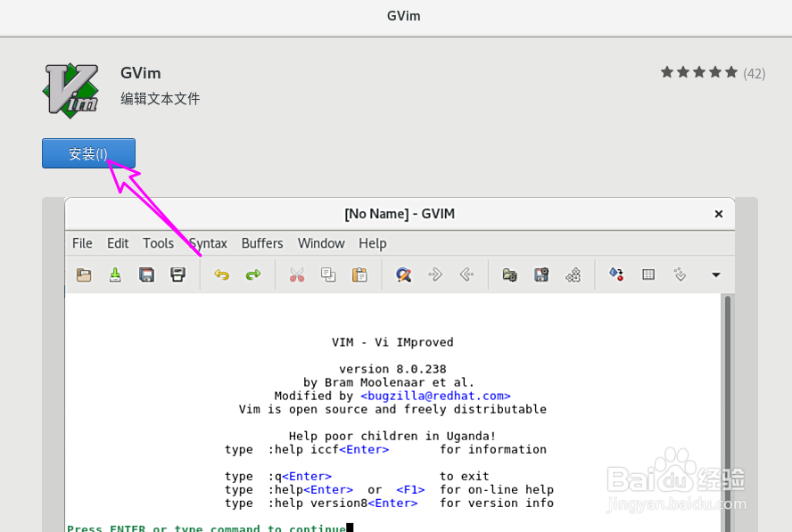Click the blue 安装(I) install button
Image resolution: width=792 pixels, height=532 pixels.
(88, 153)
